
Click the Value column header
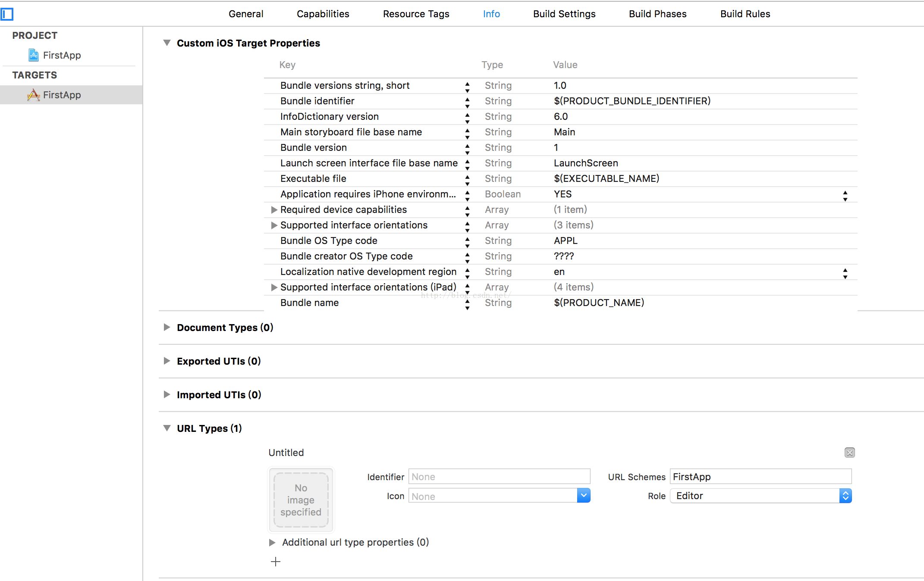tap(565, 65)
